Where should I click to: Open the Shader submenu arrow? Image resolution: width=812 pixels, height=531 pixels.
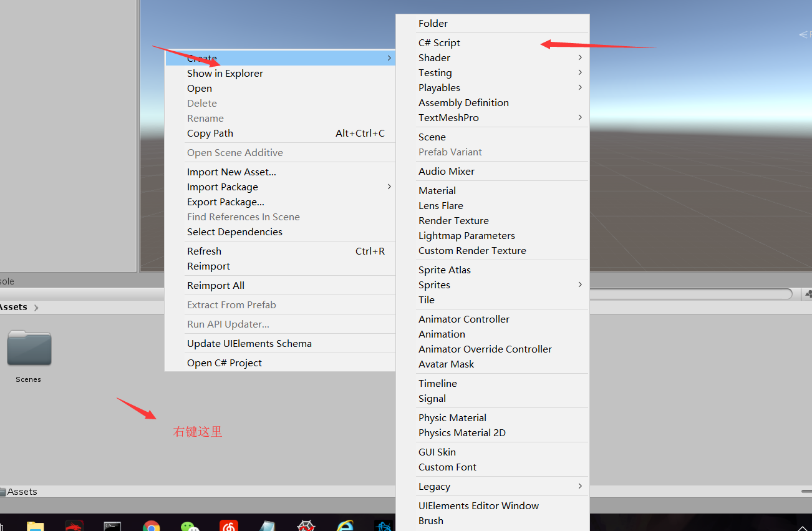pyautogui.click(x=579, y=57)
